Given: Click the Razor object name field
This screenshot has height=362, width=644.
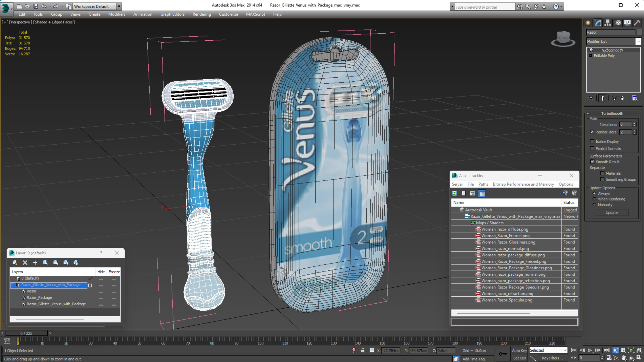Looking at the screenshot, I should [611, 32].
